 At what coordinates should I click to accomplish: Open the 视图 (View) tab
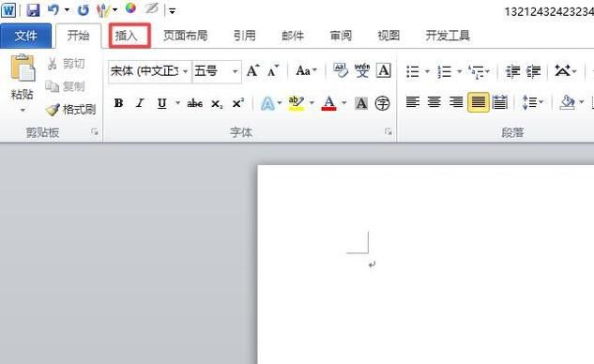(388, 36)
